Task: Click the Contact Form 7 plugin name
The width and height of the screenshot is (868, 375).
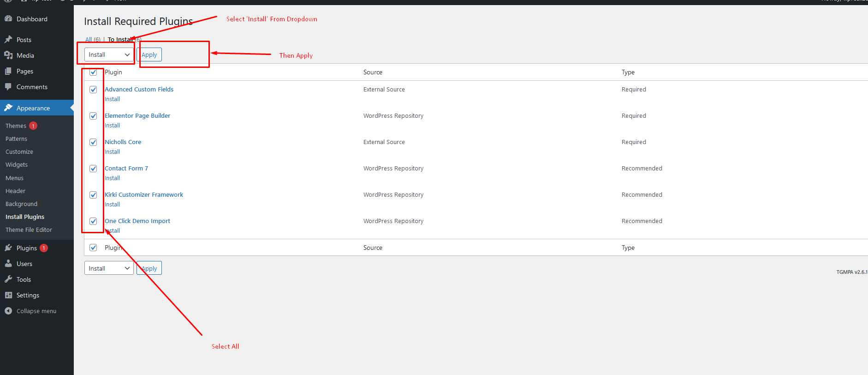Action: pyautogui.click(x=126, y=168)
